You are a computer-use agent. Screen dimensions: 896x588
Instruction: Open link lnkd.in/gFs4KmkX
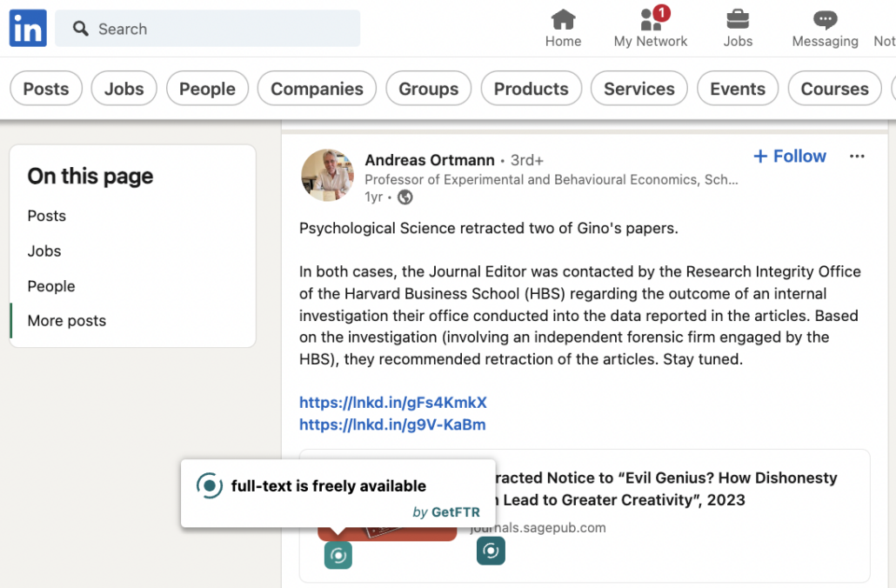pyautogui.click(x=393, y=402)
